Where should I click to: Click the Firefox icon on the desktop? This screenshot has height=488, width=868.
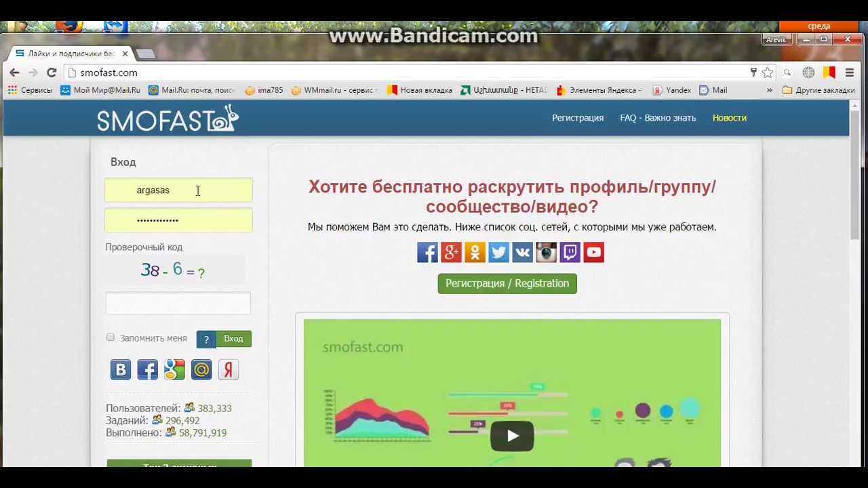click(x=68, y=26)
